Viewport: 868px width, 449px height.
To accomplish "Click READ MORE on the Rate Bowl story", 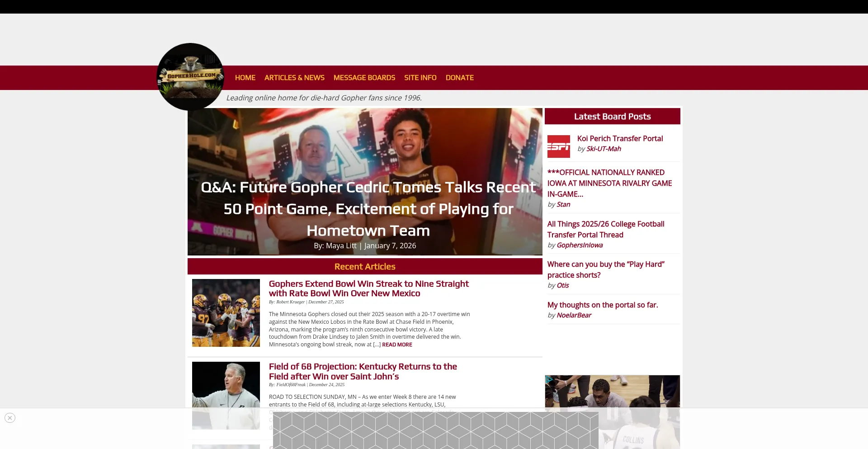I will click(x=396, y=344).
